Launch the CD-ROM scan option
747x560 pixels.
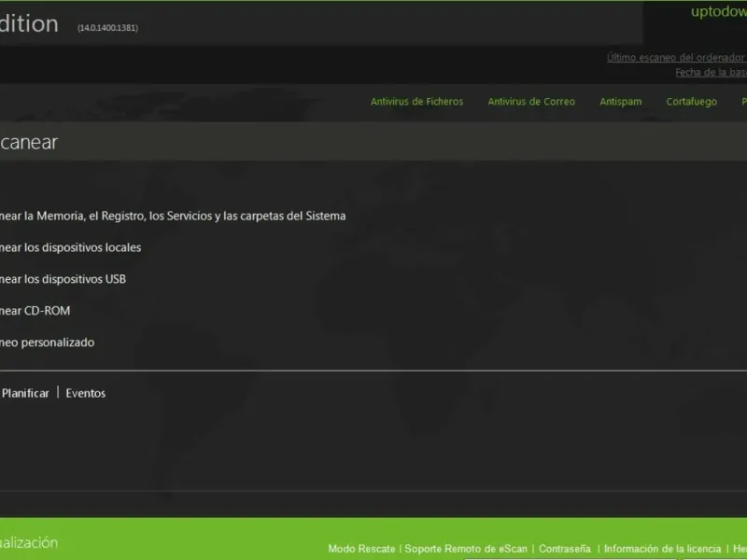(x=35, y=311)
